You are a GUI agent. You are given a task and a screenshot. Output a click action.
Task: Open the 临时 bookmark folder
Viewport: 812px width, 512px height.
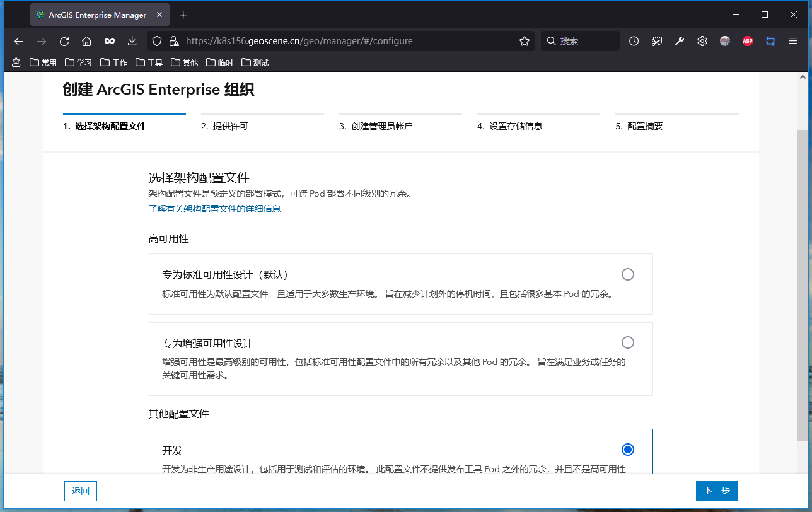219,62
